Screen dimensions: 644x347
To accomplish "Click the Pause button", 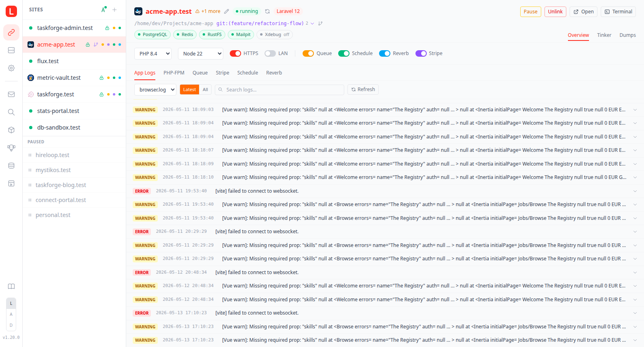I will 531,12.
